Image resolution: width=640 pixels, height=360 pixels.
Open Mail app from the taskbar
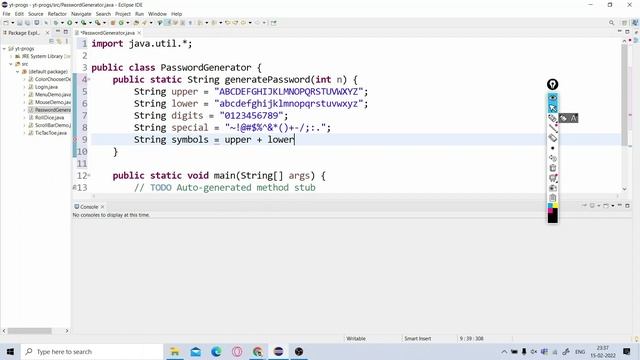196,351
